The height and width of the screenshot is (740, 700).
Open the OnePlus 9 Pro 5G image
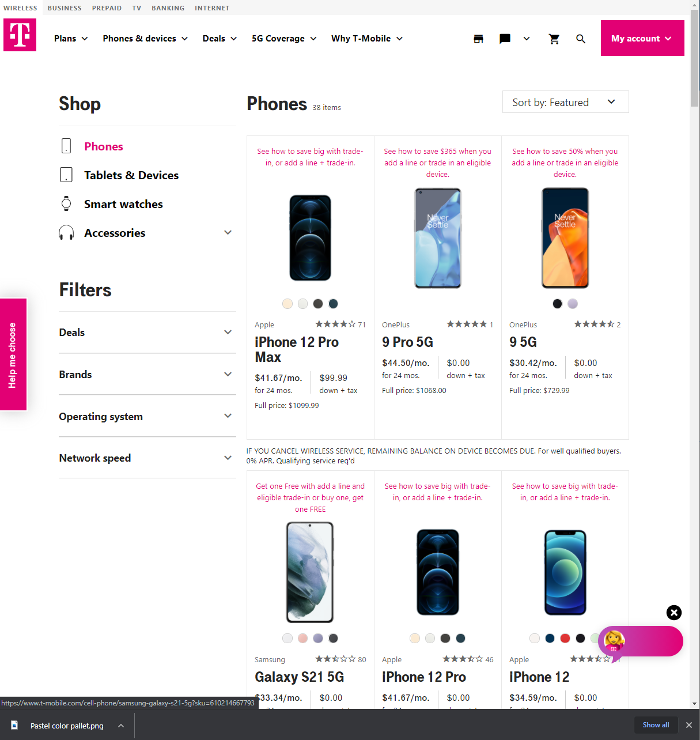[438, 238]
